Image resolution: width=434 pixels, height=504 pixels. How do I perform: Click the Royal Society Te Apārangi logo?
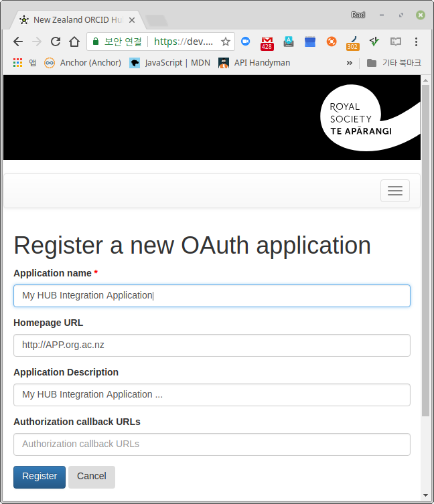[370, 118]
